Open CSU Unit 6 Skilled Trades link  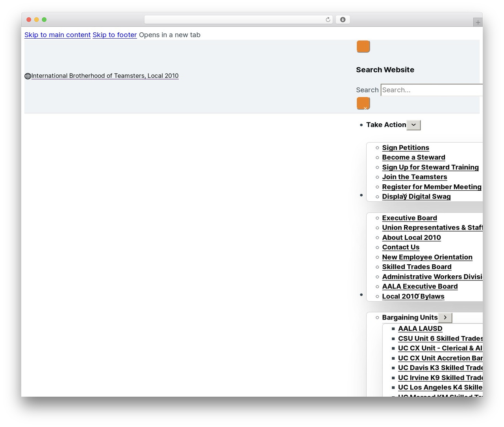tap(440, 338)
